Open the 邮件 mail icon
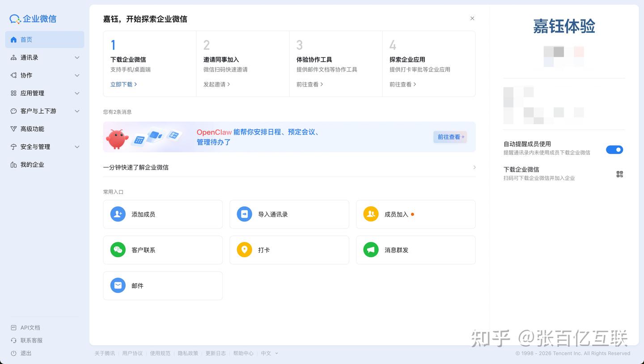The width and height of the screenshot is (644, 364). click(x=118, y=285)
